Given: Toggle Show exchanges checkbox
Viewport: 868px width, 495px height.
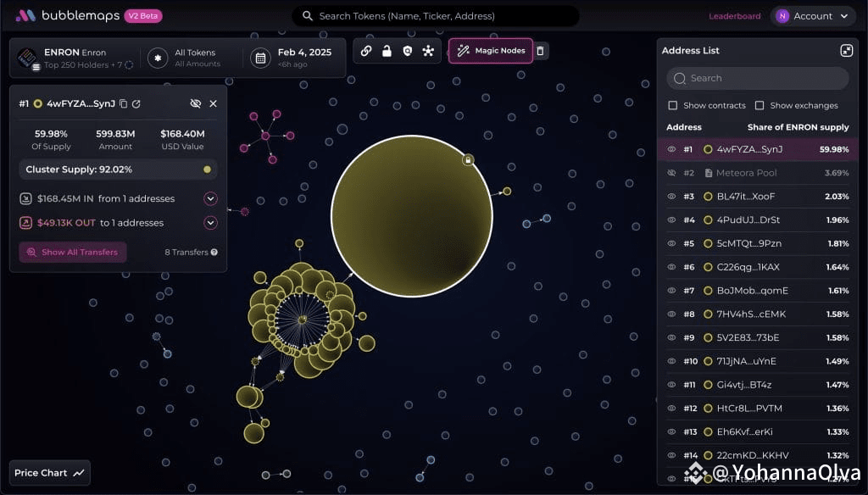Looking at the screenshot, I should point(759,105).
